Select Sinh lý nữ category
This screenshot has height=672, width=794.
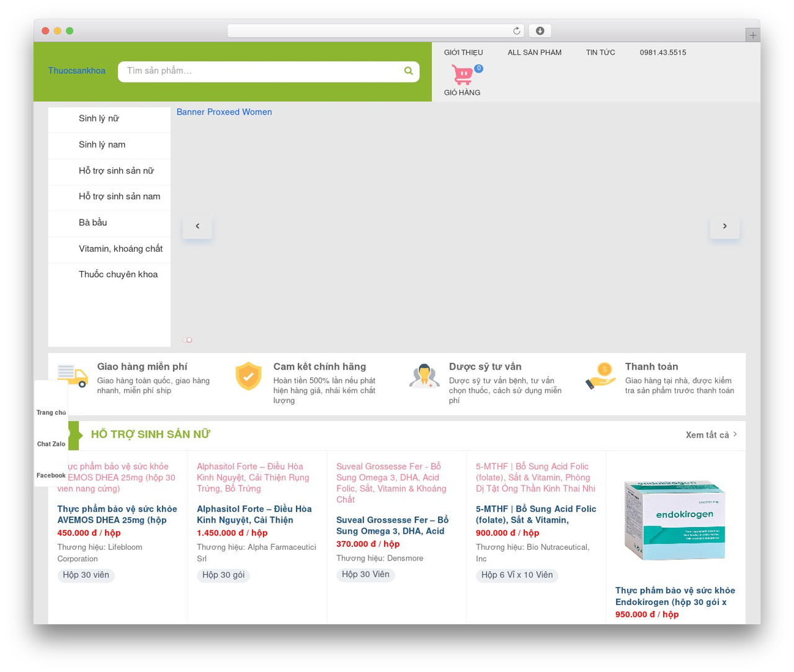(x=109, y=119)
